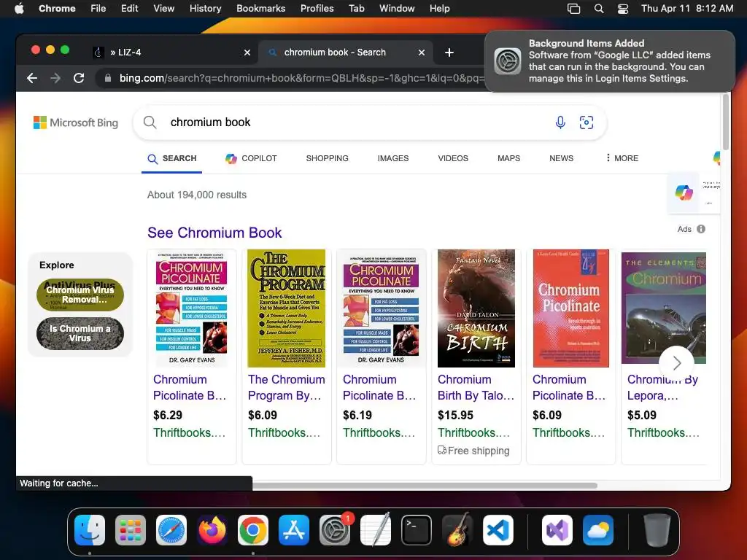Open Spotlight search in menu bar
Screen dimensions: 747x560
click(x=599, y=9)
